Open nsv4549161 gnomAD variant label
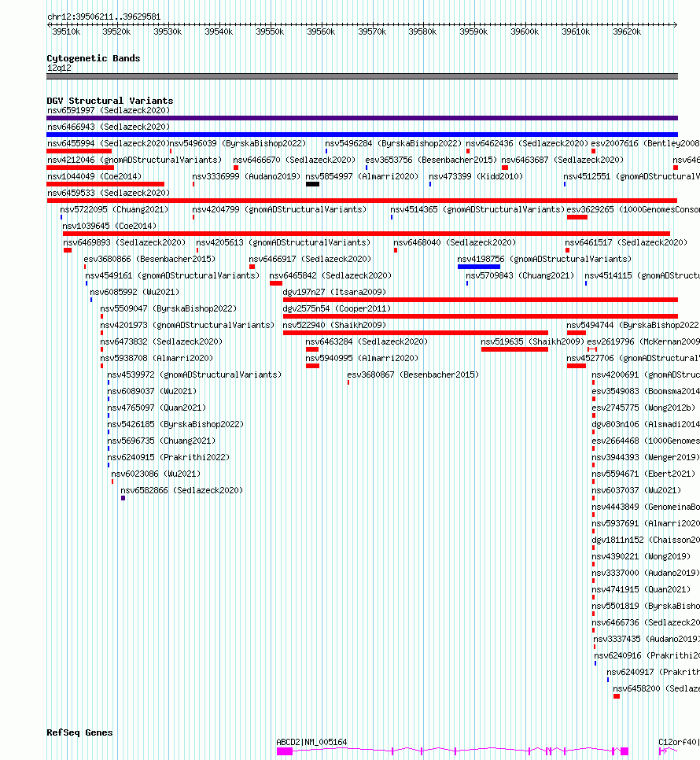The image size is (700, 760). tap(172, 275)
